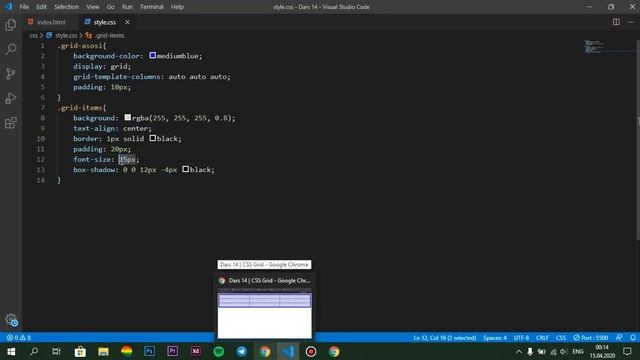Open the Run menu
Viewport: 640px width, 360px height.
[x=127, y=7]
